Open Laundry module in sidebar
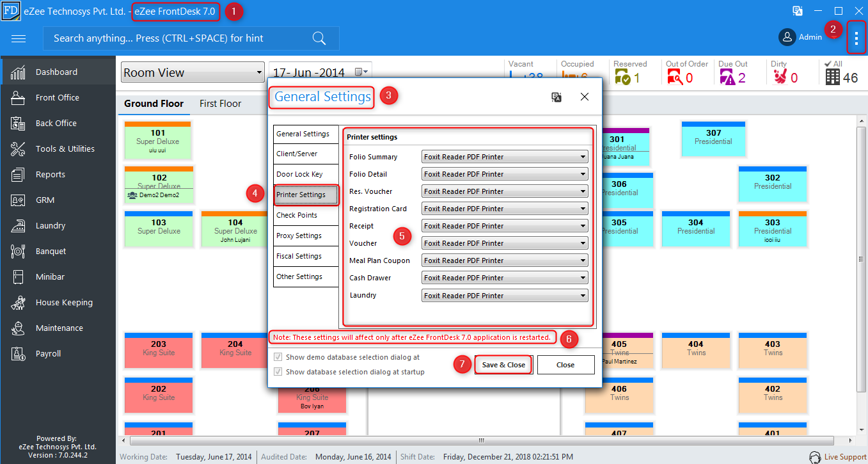 pos(58,225)
